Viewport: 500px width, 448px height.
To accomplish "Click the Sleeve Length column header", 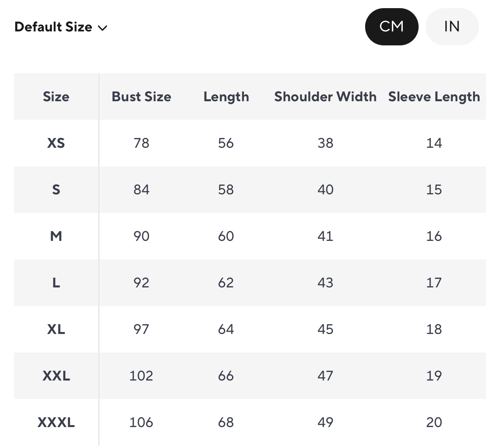I will (x=434, y=97).
